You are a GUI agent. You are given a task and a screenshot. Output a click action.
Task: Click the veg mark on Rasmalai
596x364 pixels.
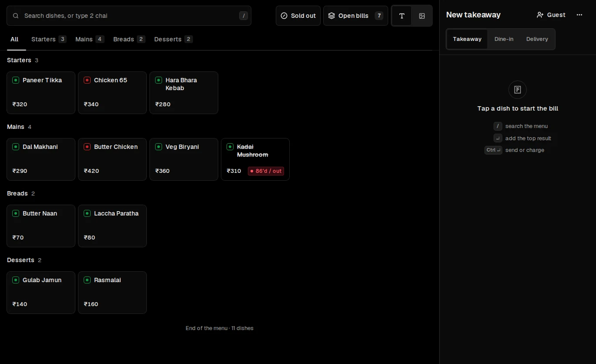[87, 280]
